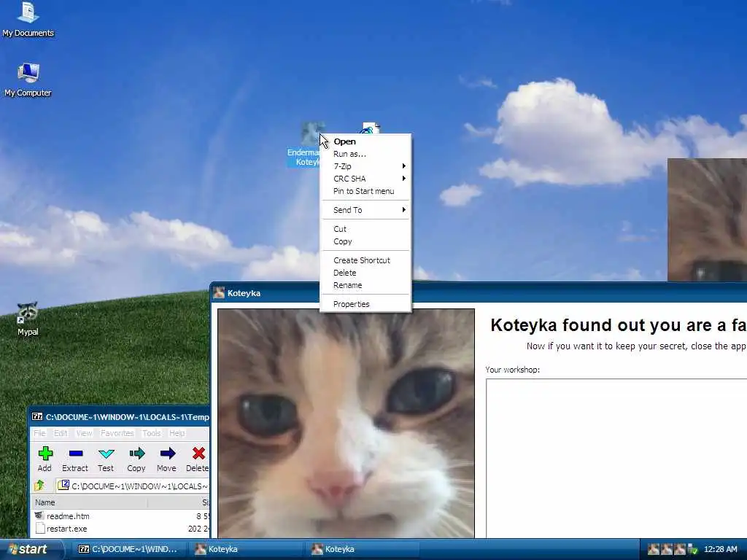Select Pin to Start menu
Image resolution: width=747 pixels, height=560 pixels.
click(x=365, y=191)
